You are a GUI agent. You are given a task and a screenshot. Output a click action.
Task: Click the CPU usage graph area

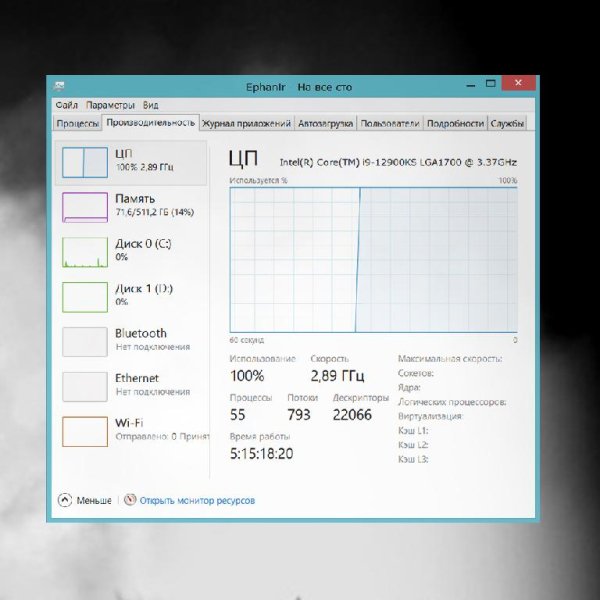[373, 260]
